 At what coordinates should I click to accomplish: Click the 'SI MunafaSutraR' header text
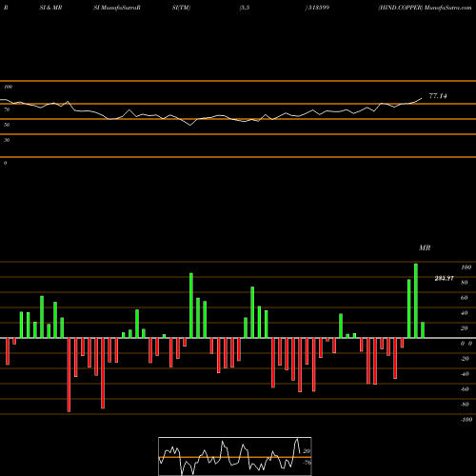pos(117,8)
